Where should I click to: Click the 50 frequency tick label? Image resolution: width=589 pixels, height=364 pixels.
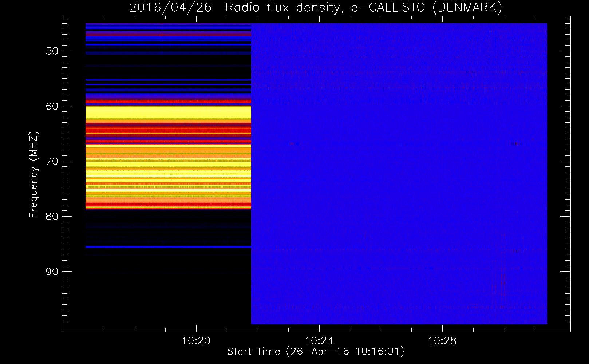point(52,51)
